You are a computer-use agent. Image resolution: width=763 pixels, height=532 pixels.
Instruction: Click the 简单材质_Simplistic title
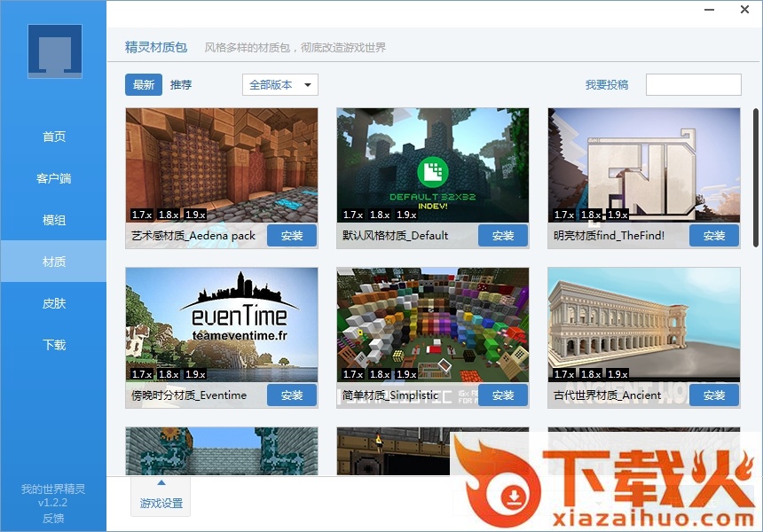point(390,395)
